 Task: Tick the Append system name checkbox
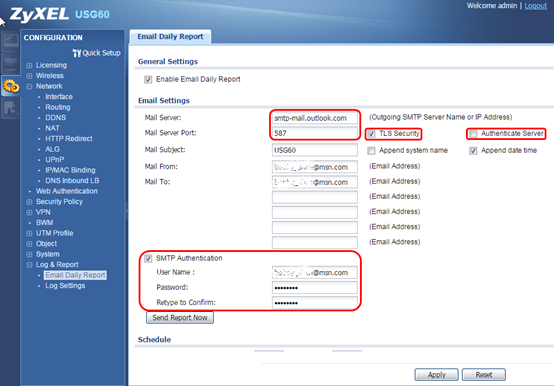(371, 151)
